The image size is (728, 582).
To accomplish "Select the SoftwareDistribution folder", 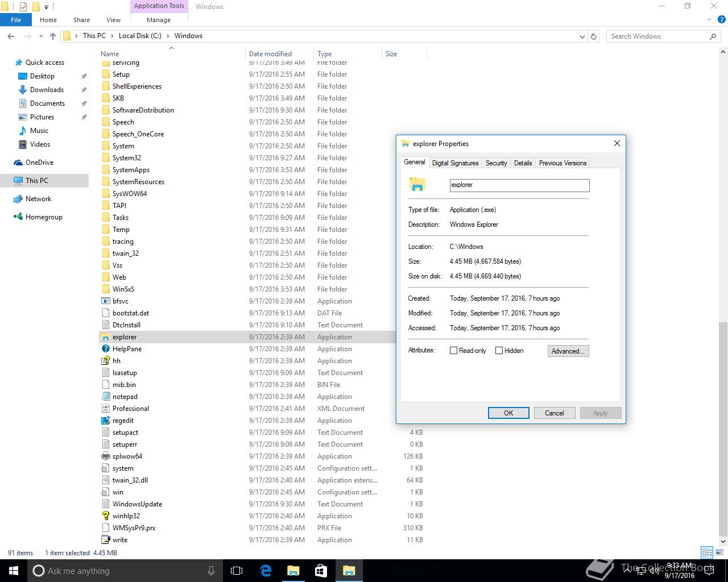I will point(143,110).
